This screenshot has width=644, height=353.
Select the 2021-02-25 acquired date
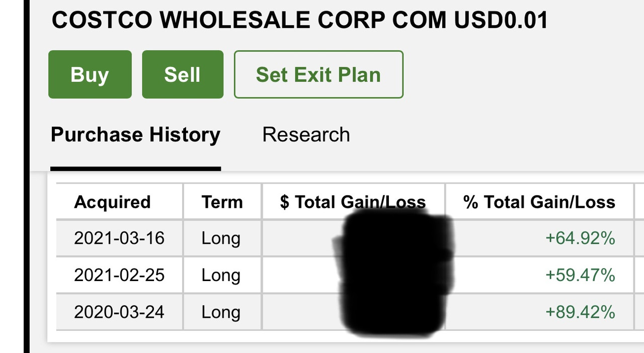119,275
